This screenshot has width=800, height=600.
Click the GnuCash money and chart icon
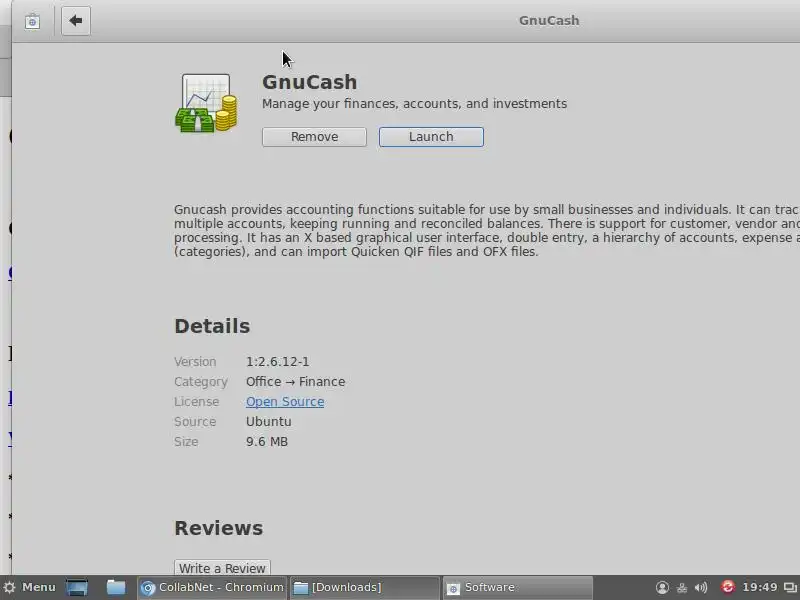[206, 103]
